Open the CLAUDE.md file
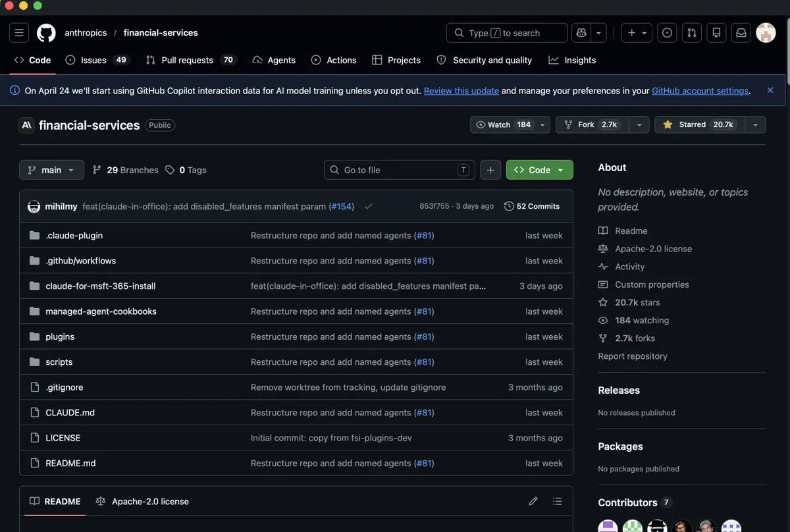This screenshot has width=790, height=532. pos(70,413)
